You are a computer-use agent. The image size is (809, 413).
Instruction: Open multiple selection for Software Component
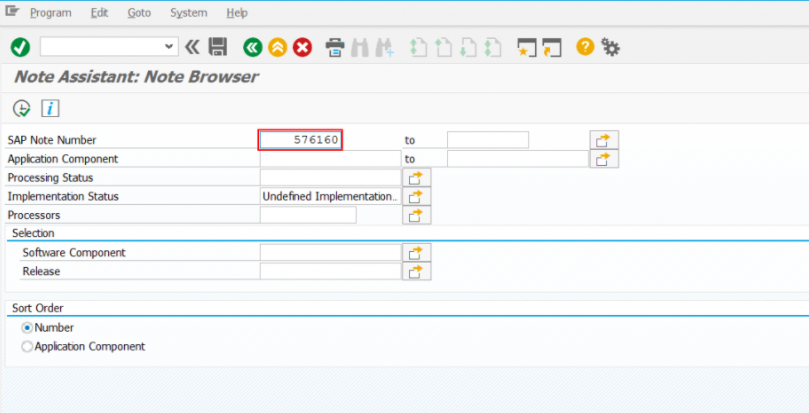tap(416, 252)
